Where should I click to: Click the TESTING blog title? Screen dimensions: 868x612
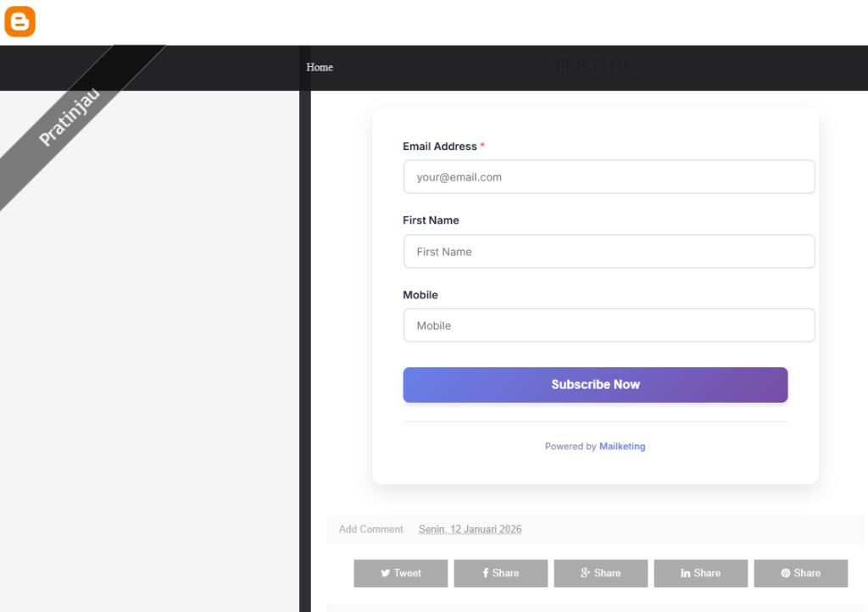[x=594, y=66]
